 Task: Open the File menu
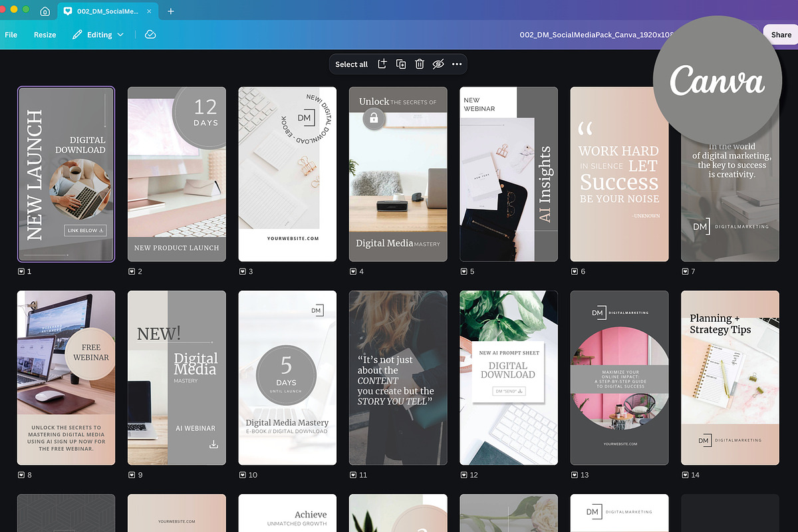point(11,35)
